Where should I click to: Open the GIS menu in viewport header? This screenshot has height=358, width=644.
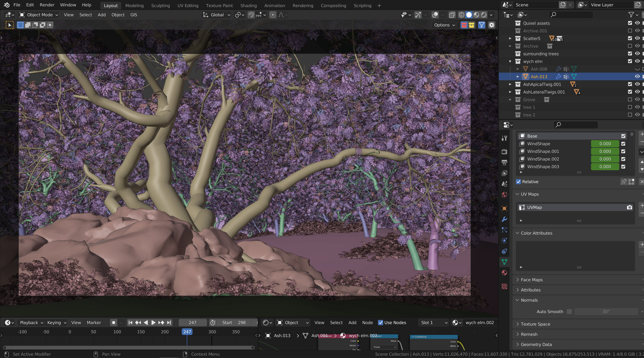pyautogui.click(x=134, y=15)
